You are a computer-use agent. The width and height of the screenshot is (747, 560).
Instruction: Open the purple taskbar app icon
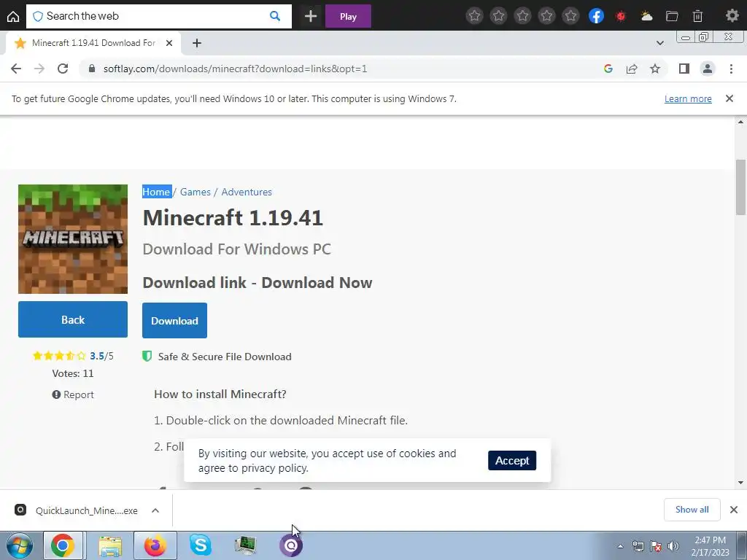point(290,545)
